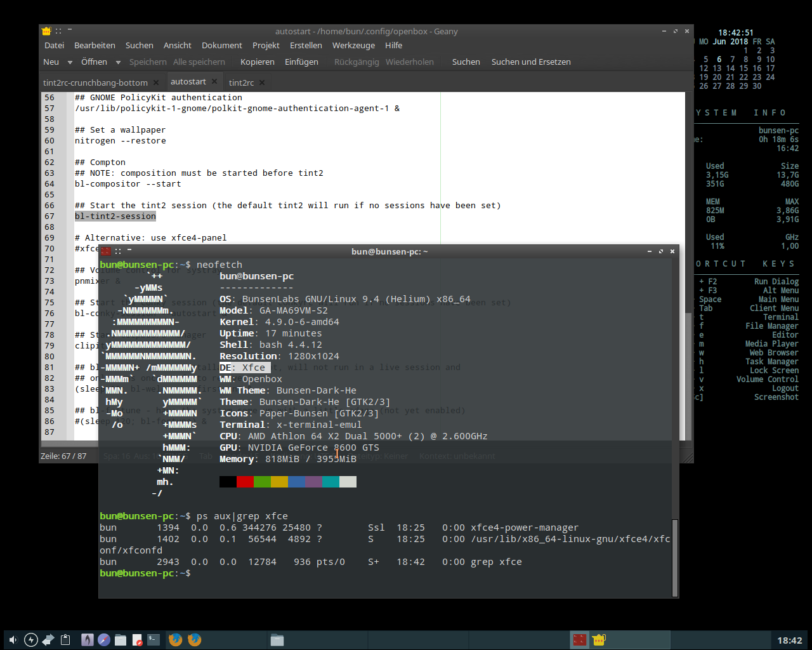Click the Kopieren button in Geany's toolbar
The height and width of the screenshot is (650, 812).
click(257, 62)
